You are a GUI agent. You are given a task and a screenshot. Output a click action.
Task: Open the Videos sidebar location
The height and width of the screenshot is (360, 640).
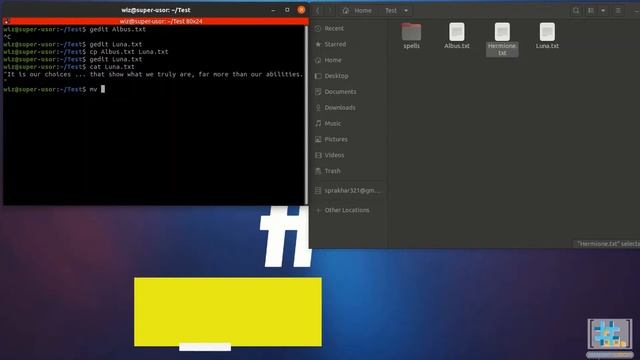tap(347, 155)
